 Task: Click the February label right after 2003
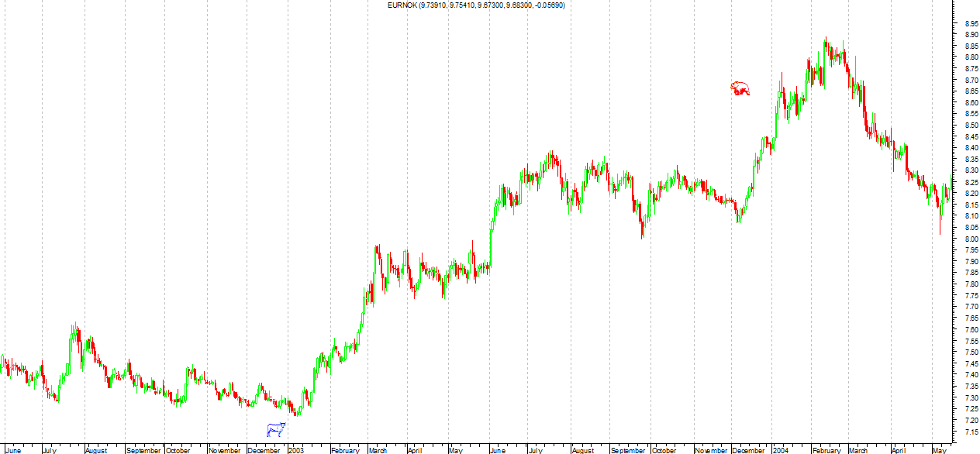pos(346,449)
